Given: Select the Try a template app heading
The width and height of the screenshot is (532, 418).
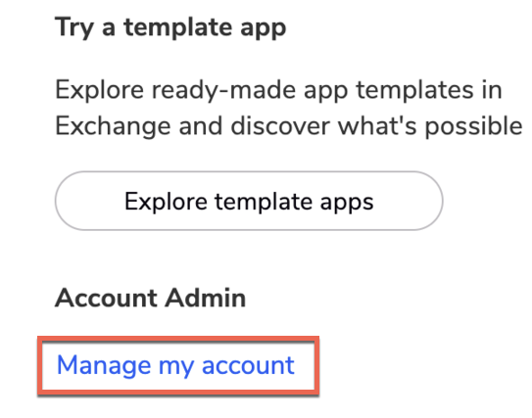Looking at the screenshot, I should coord(170,27).
